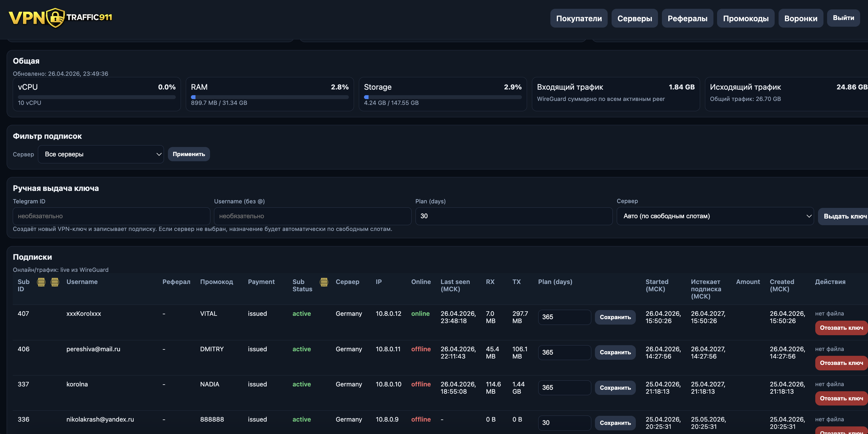This screenshot has width=868, height=434.
Task: Click the striped yellow icon beside Sub ID
Action: pos(41,282)
